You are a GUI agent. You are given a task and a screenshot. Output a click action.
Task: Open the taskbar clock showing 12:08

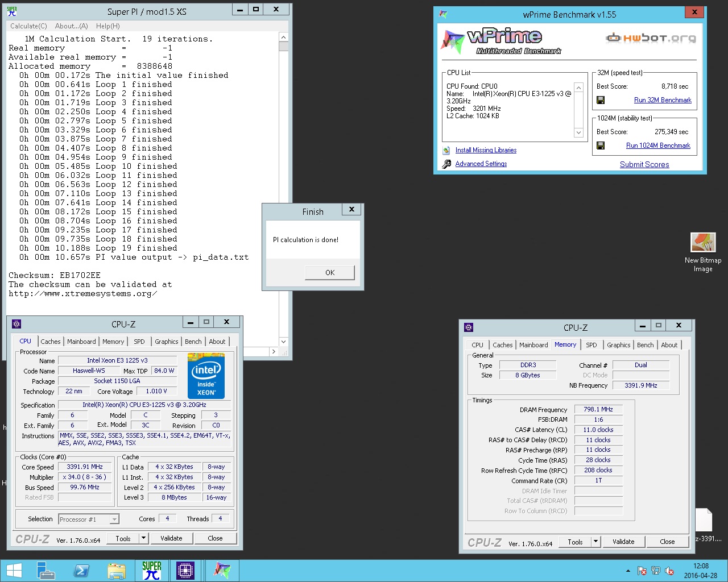701,571
